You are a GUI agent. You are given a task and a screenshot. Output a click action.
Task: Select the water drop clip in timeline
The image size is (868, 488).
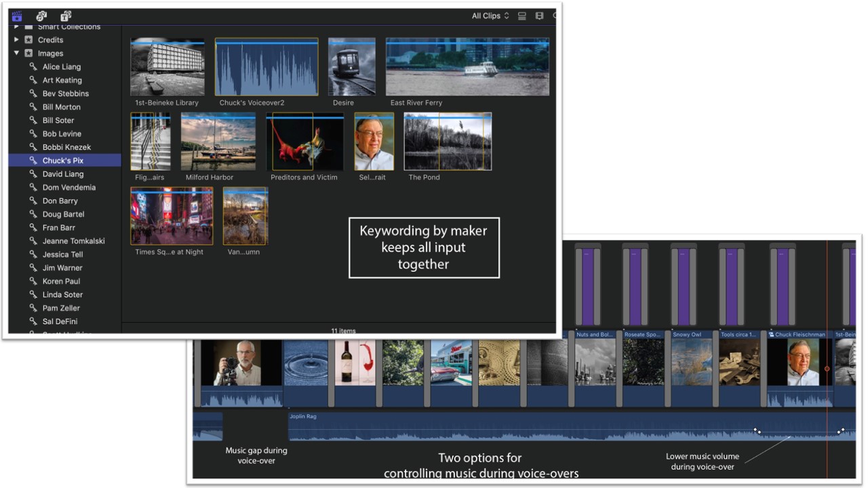(305, 373)
